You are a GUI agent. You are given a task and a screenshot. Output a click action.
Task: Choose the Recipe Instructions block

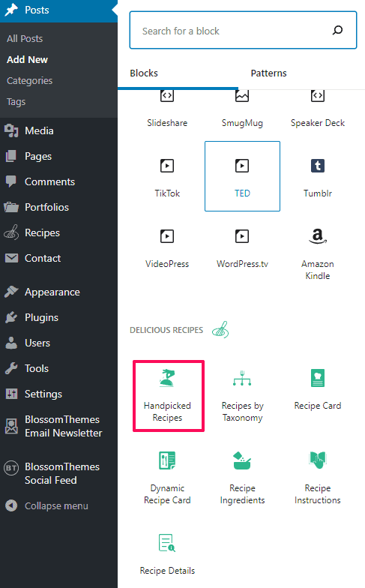[x=318, y=478]
